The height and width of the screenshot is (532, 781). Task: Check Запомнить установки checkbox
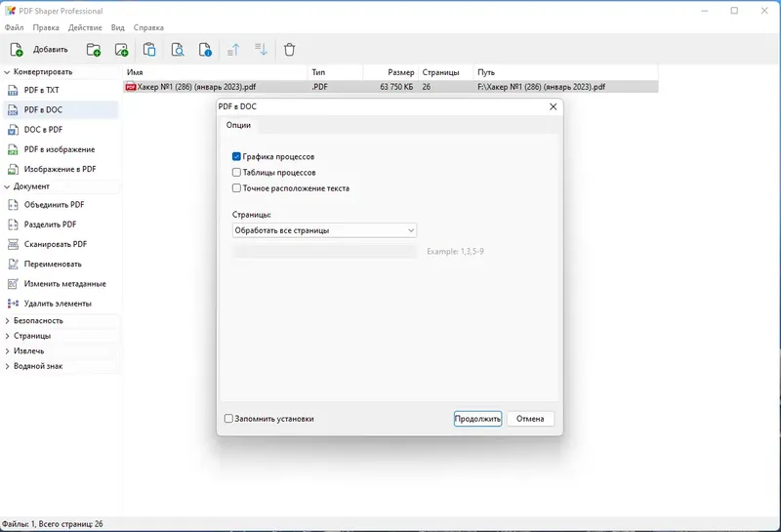[x=228, y=419]
